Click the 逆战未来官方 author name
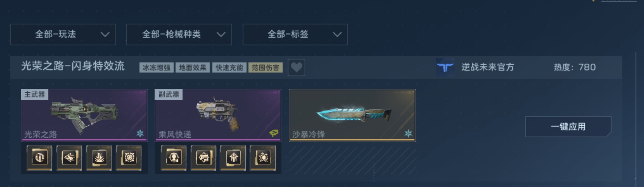This screenshot has height=187, width=644. pos(488,67)
